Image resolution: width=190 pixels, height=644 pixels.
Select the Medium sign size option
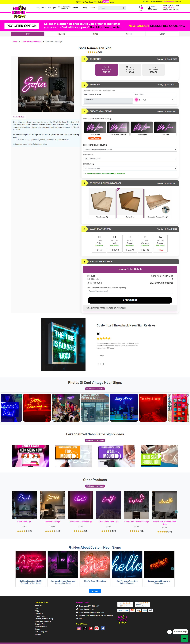(130, 70)
